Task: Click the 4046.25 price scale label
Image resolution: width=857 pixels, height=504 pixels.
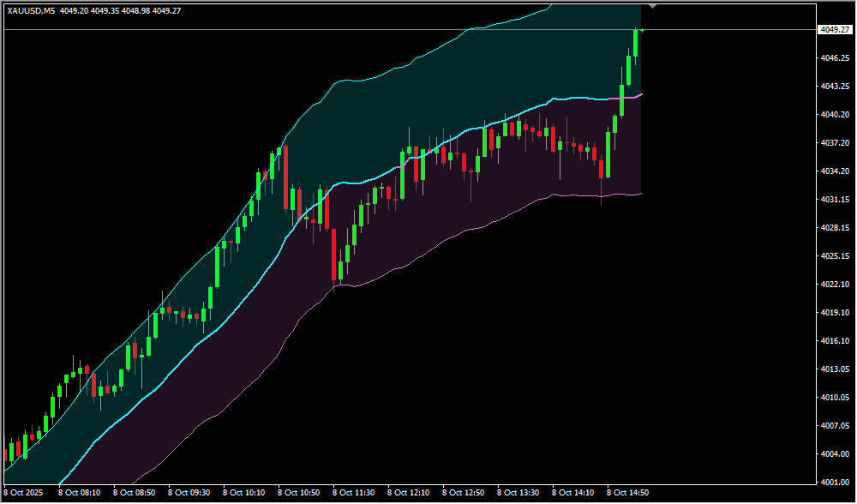Action: click(x=834, y=58)
